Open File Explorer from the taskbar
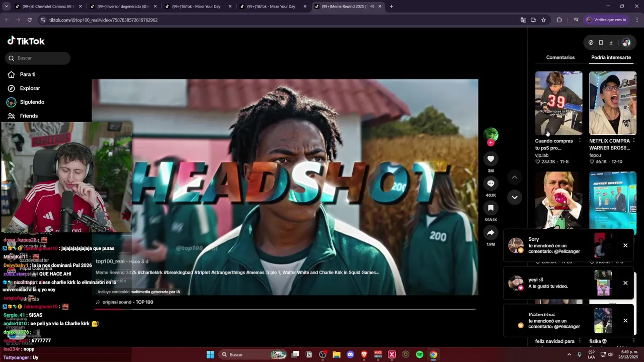Viewport: 644px width, 362px height. pyautogui.click(x=337, y=354)
